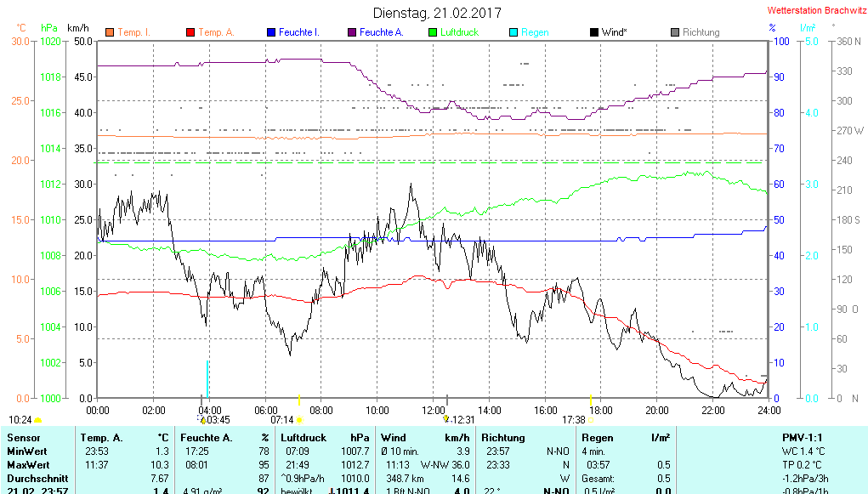This screenshot has height=494, width=868.
Task: Click the sunrise marker at 07:14
Action: [299, 419]
